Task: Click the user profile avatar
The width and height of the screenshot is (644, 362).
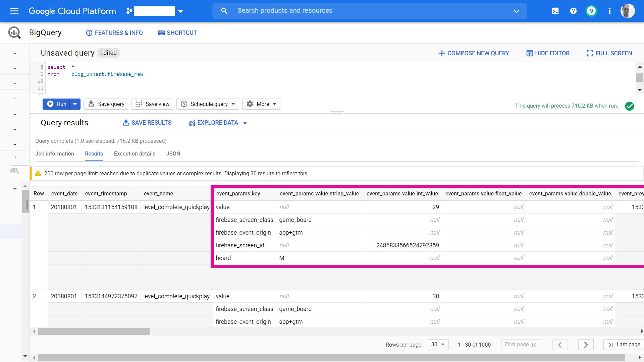Action: [x=627, y=11]
